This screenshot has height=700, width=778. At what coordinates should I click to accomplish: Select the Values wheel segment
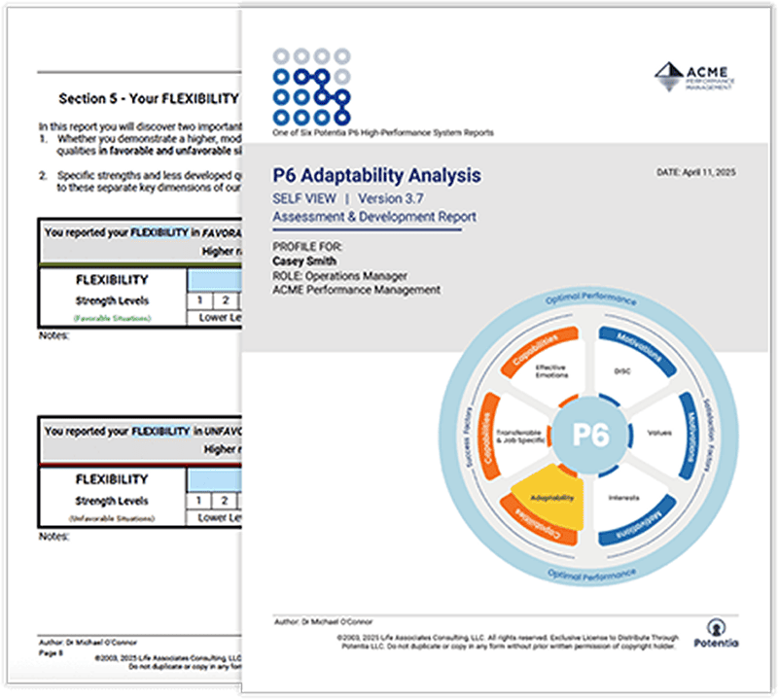coord(659,433)
